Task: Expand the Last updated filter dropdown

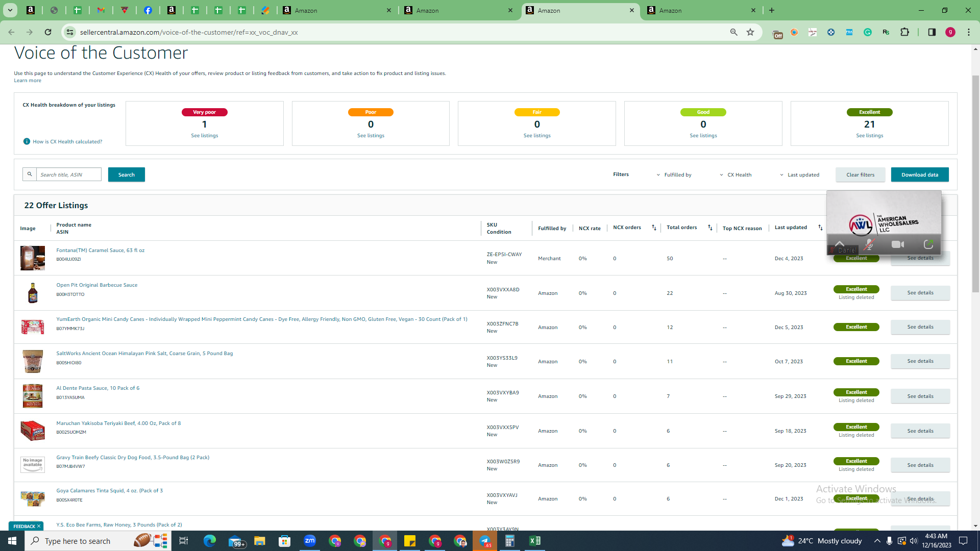Action: [x=799, y=175]
